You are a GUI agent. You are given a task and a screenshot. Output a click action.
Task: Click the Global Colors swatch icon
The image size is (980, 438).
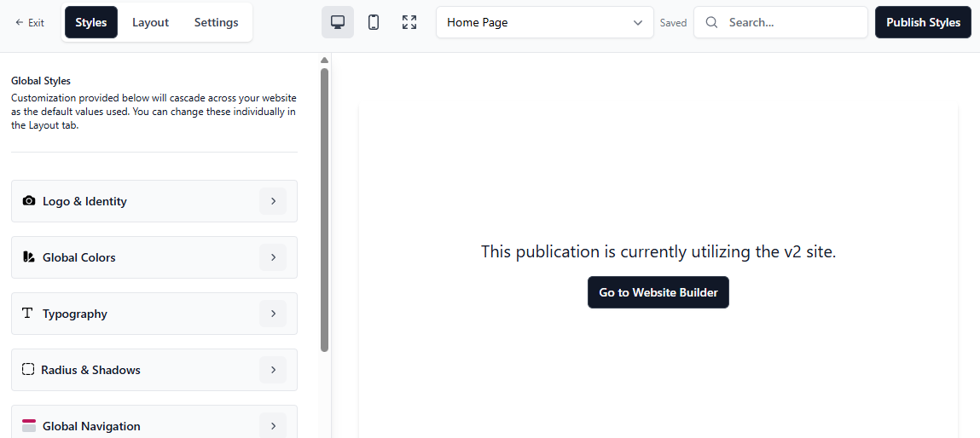click(29, 257)
